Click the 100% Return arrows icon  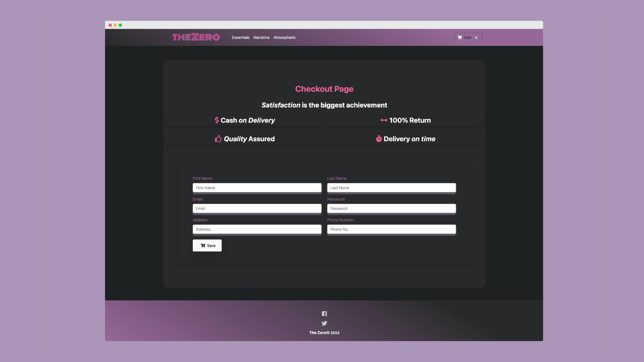383,120
